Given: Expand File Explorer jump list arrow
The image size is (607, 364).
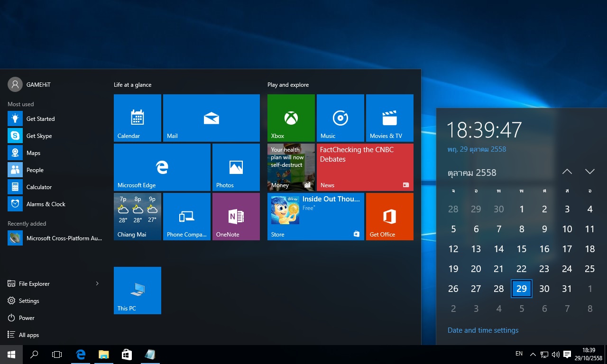Looking at the screenshot, I should pos(97,283).
